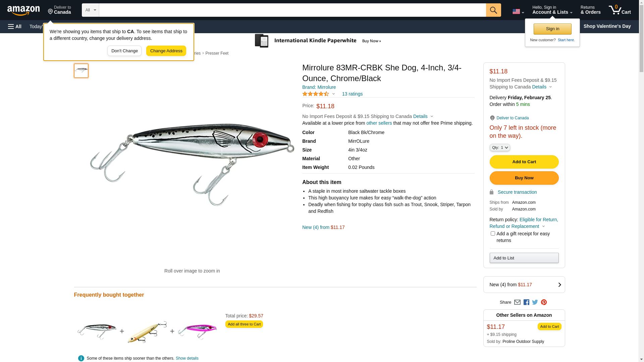Open the search category All dropdown
644x362 pixels.
(90, 10)
